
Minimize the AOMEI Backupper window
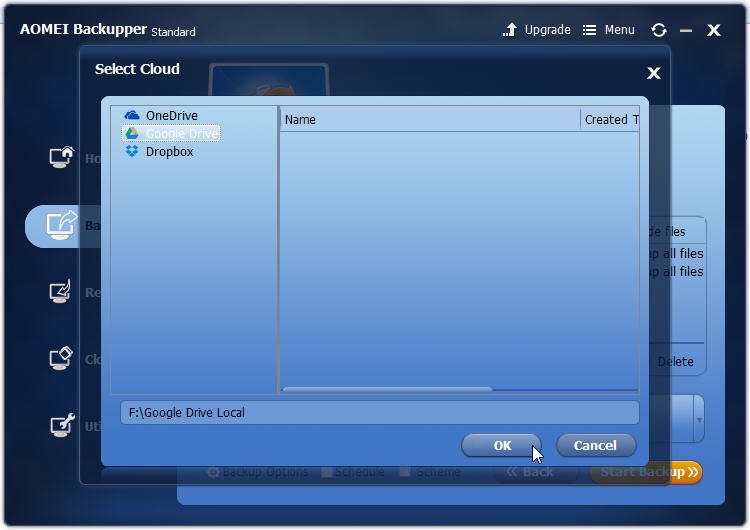tap(686, 31)
